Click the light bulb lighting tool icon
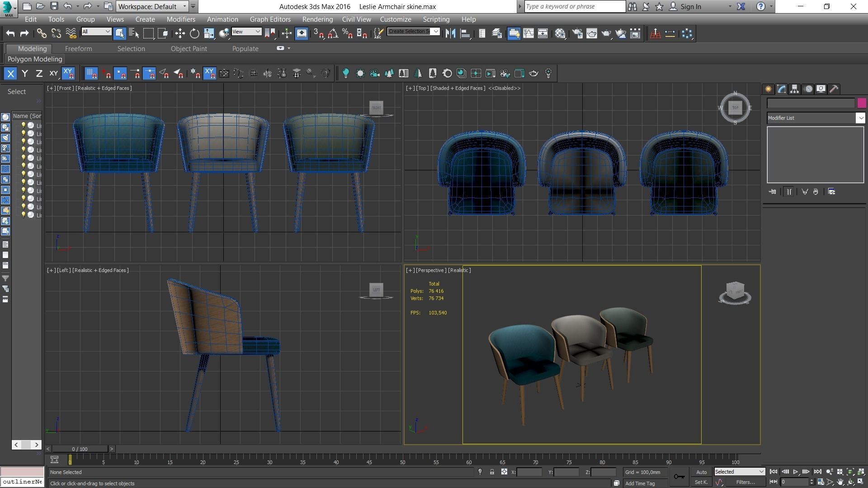This screenshot has width=868, height=488. pos(346,73)
